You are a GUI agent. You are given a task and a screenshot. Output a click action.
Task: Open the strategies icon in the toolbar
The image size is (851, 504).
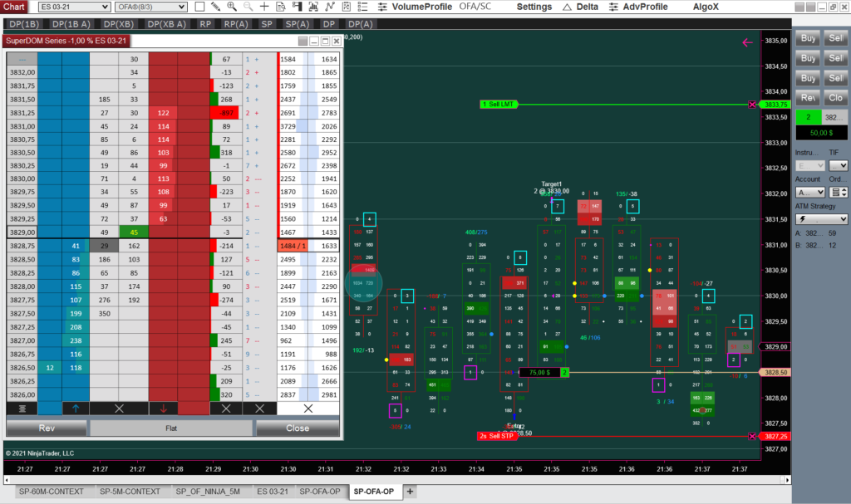pyautogui.click(x=347, y=7)
